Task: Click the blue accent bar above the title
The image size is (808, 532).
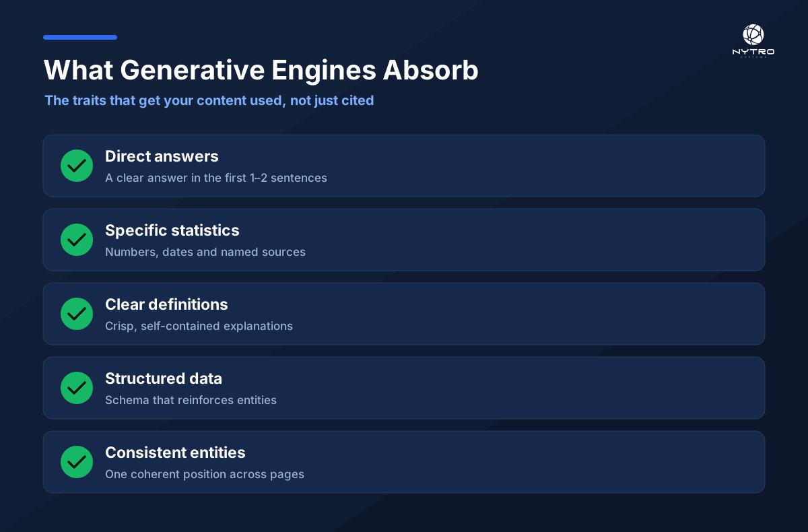Action: (80, 38)
